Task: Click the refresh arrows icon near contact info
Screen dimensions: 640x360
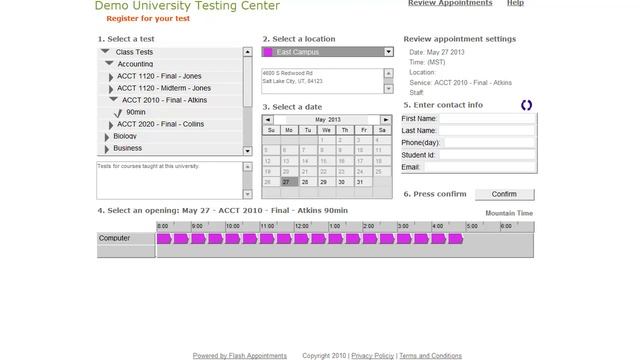Action: [527, 105]
